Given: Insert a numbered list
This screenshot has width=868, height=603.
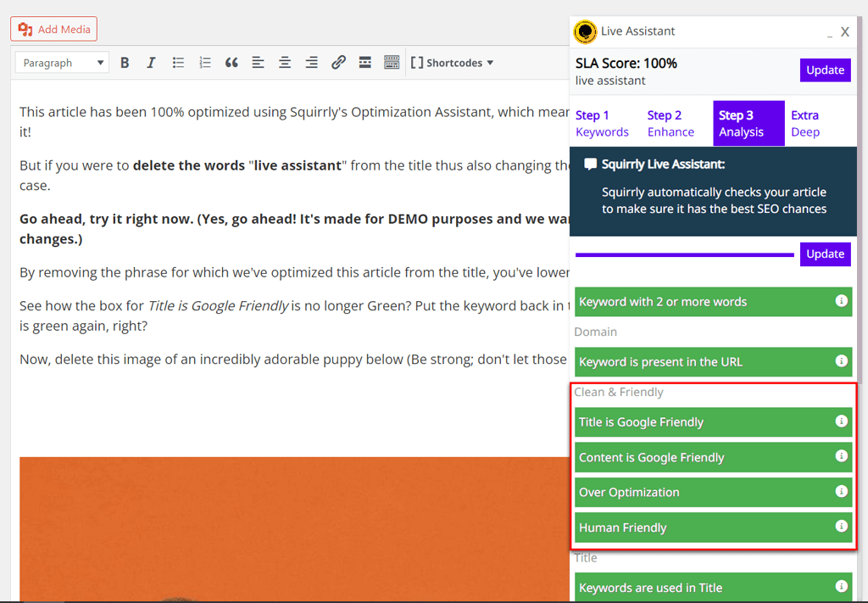Looking at the screenshot, I should 205,63.
